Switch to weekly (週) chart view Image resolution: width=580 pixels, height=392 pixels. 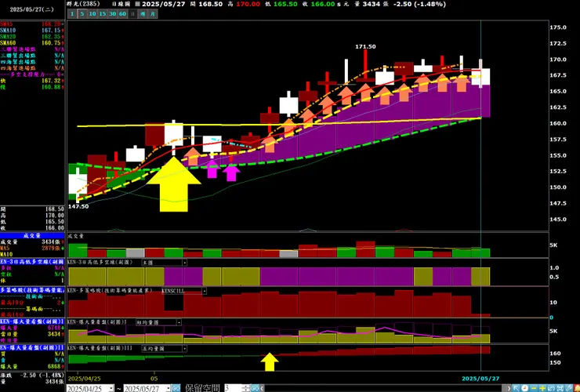tap(143, 13)
